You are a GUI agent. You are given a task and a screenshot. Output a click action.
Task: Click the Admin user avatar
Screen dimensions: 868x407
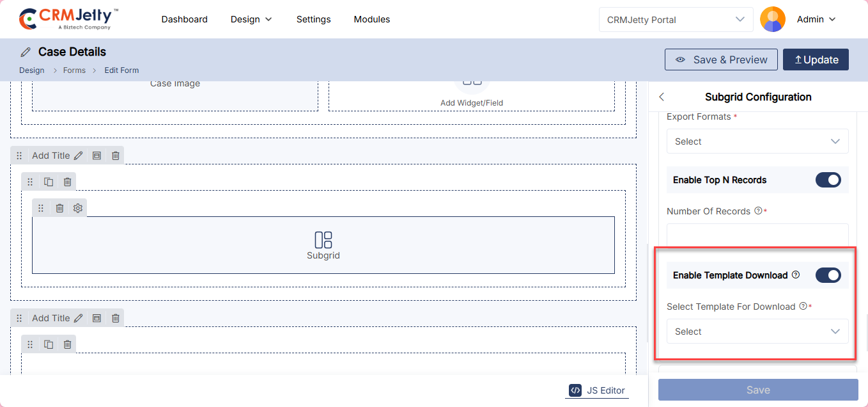[772, 19]
